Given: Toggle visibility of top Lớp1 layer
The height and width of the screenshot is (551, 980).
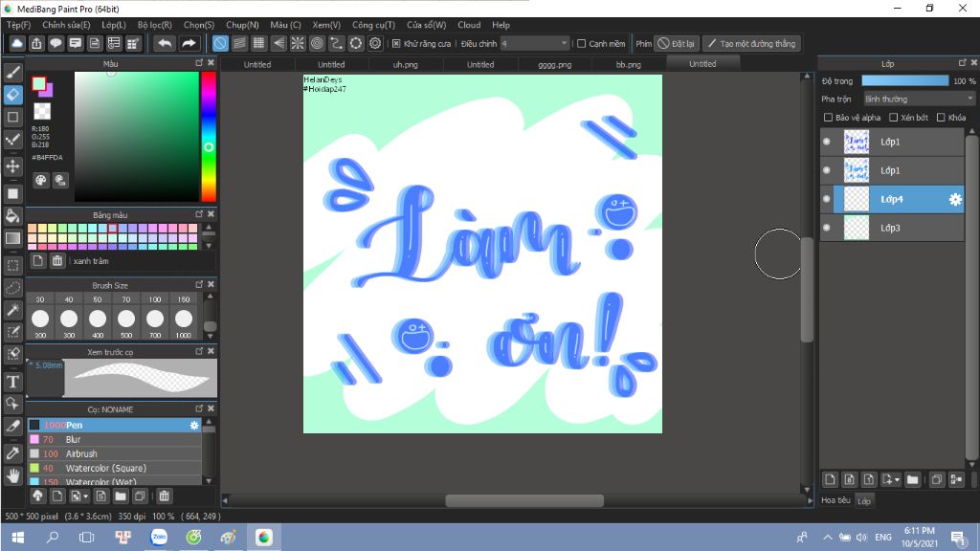Looking at the screenshot, I should [827, 142].
